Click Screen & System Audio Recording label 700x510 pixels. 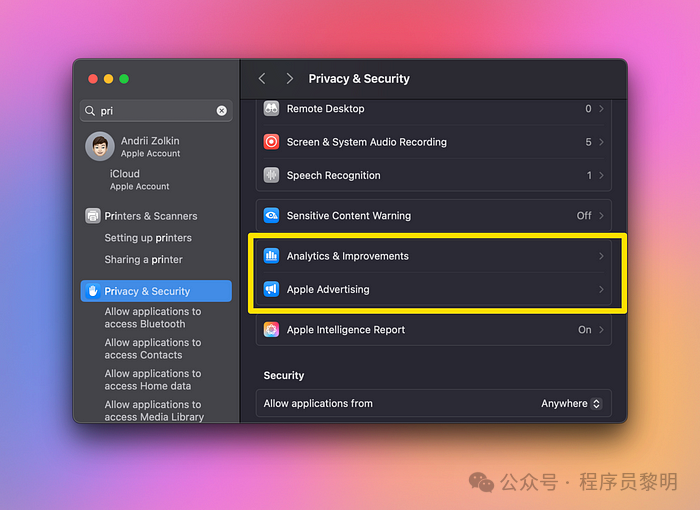pos(367,142)
